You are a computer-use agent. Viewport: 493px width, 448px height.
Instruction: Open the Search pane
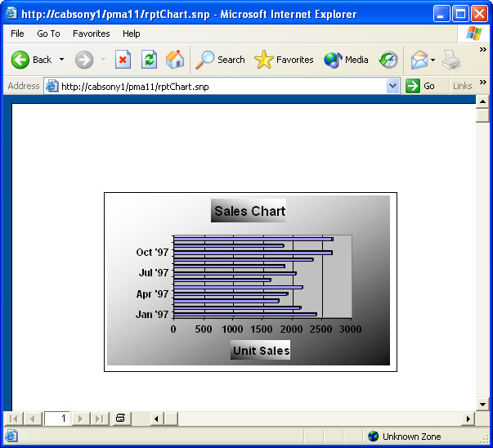pyautogui.click(x=221, y=60)
